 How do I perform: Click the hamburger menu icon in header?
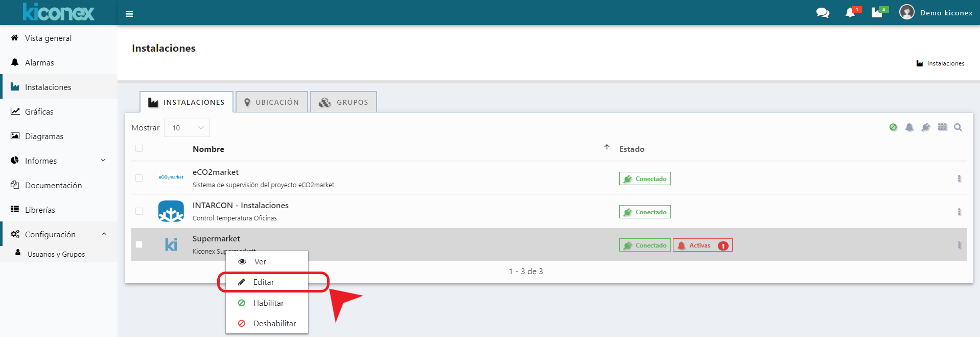pos(129,14)
